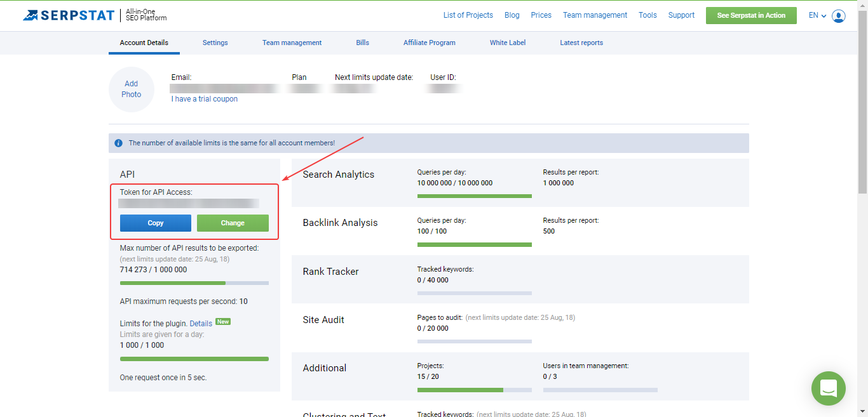Image resolution: width=868 pixels, height=417 pixels.
Task: View the Latest reports tab
Action: click(x=581, y=43)
